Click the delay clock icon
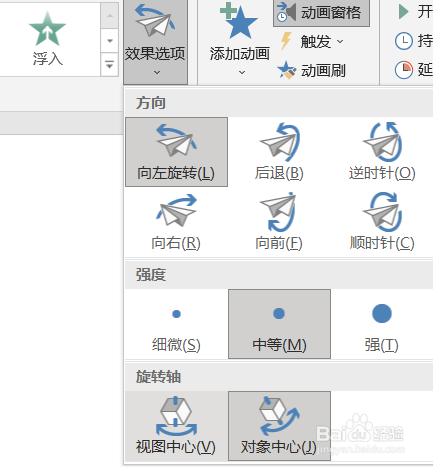Screen dimensions: 433x467 pyautogui.click(x=404, y=70)
